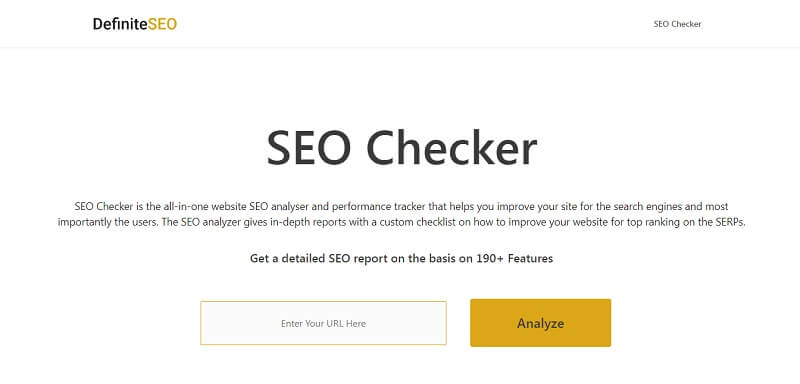The width and height of the screenshot is (800, 384).
Task: Click the word SEO in main heading
Action: 310,147
